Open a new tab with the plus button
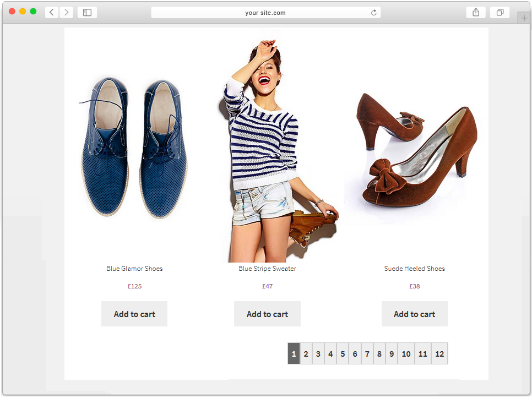The image size is (532, 398). coord(524,18)
